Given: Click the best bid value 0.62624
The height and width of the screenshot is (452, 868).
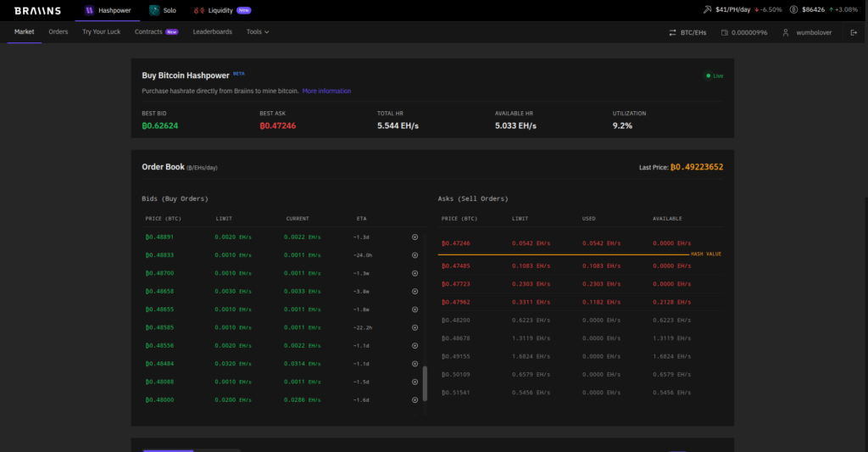Looking at the screenshot, I should click(x=160, y=126).
